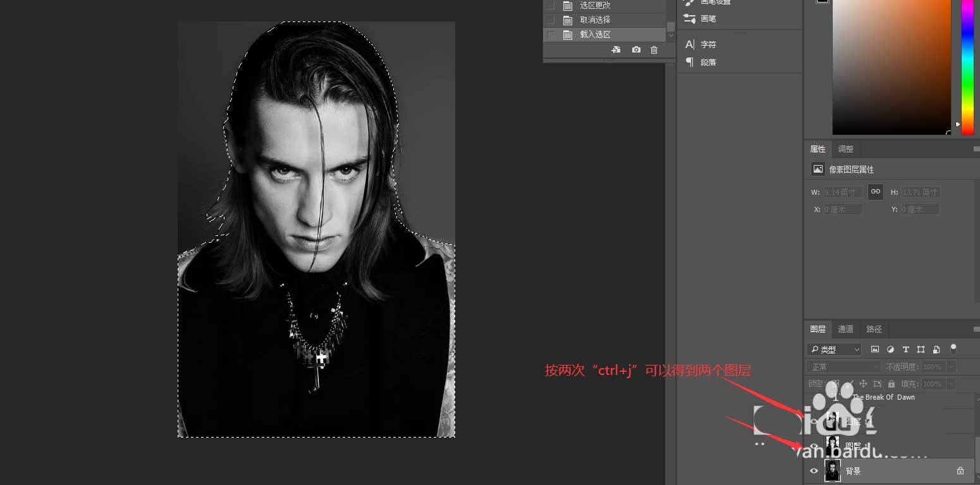The width and height of the screenshot is (980, 485).
Task: Click the 背景 layer thumbnail
Action: (833, 471)
